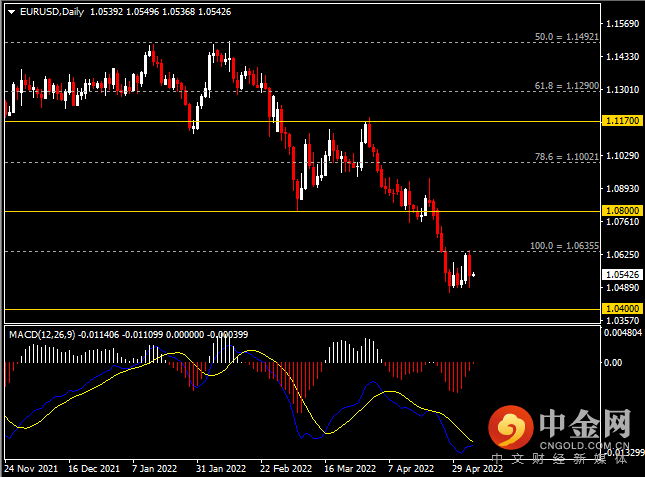This screenshot has width=645, height=477.
Task: Click the price axis value 1.03570
Action: coord(622,320)
